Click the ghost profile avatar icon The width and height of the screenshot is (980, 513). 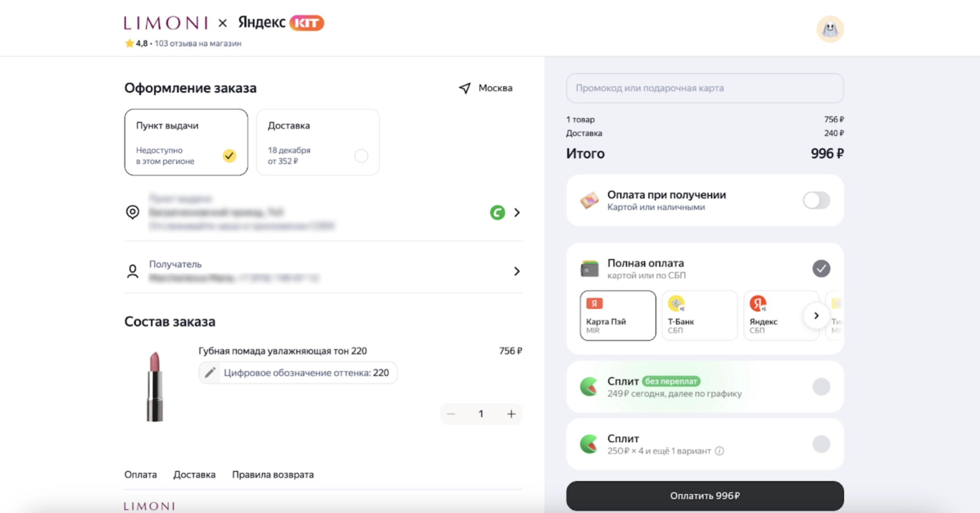coord(830,29)
